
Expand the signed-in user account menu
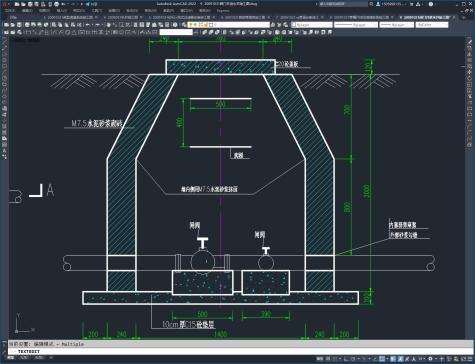tap(391, 4)
